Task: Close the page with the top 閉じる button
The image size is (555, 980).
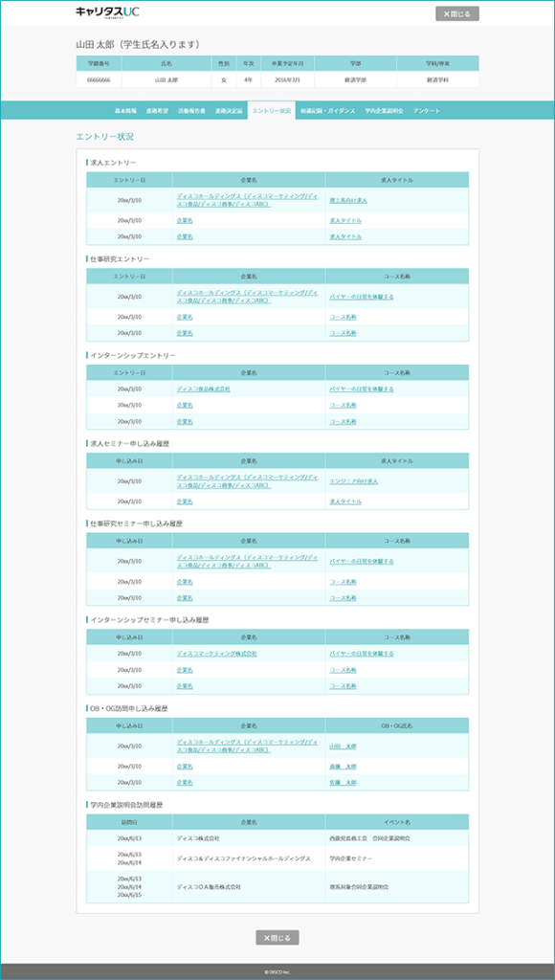Action: [456, 13]
